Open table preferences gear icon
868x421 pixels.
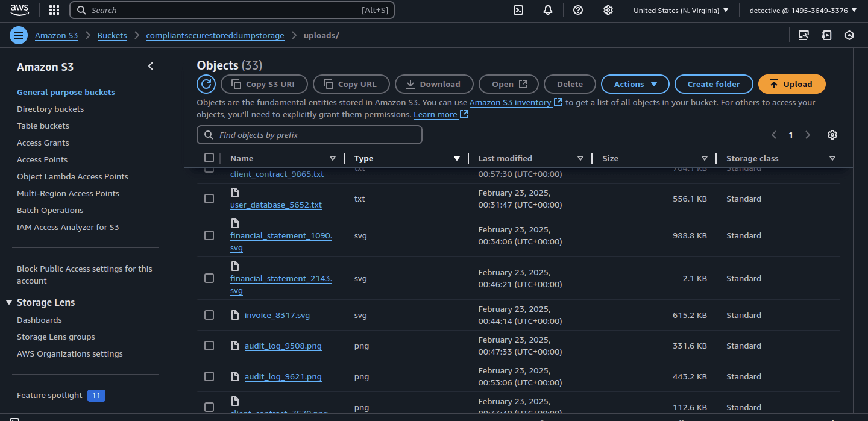click(x=832, y=135)
